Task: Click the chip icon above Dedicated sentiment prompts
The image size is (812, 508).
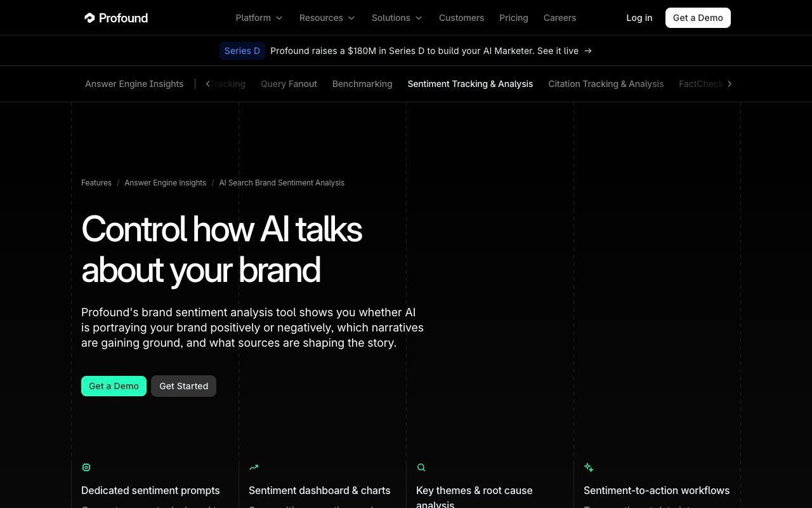Action: point(86,467)
